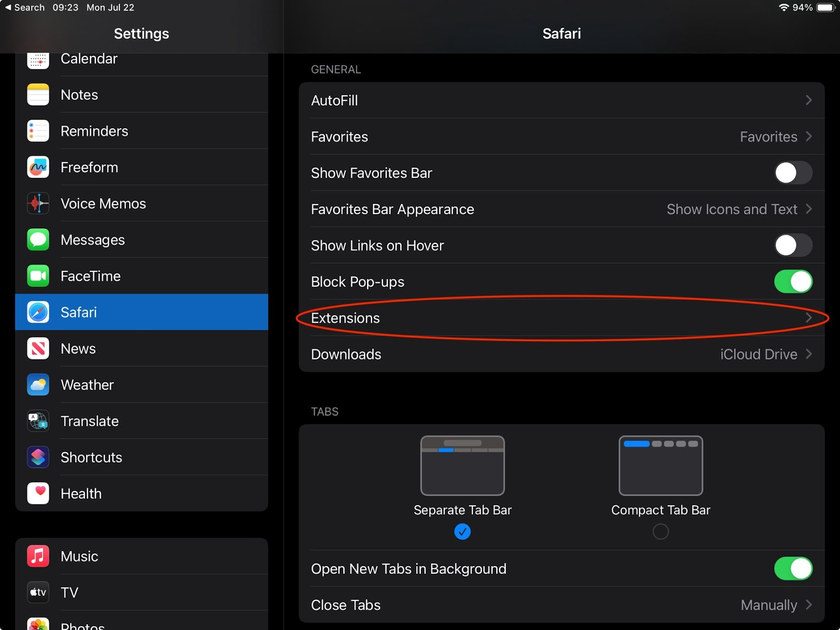Open the Close Tabs row
840x630 pixels.
[562, 605]
